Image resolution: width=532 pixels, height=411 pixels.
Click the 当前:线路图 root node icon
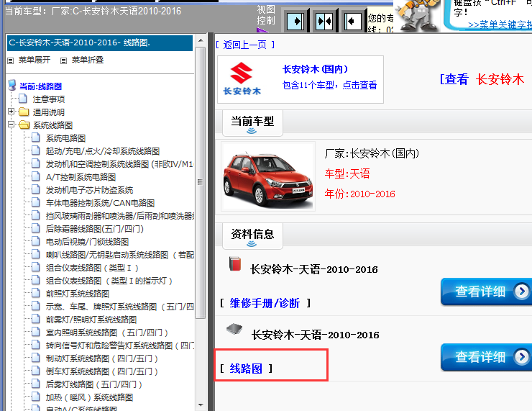point(12,85)
